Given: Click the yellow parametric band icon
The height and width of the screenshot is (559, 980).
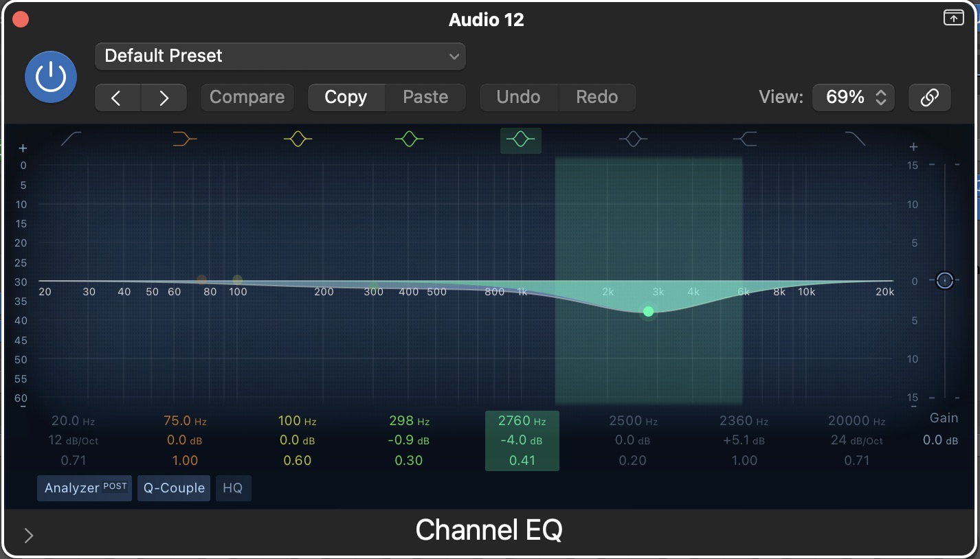Looking at the screenshot, I should click(298, 139).
